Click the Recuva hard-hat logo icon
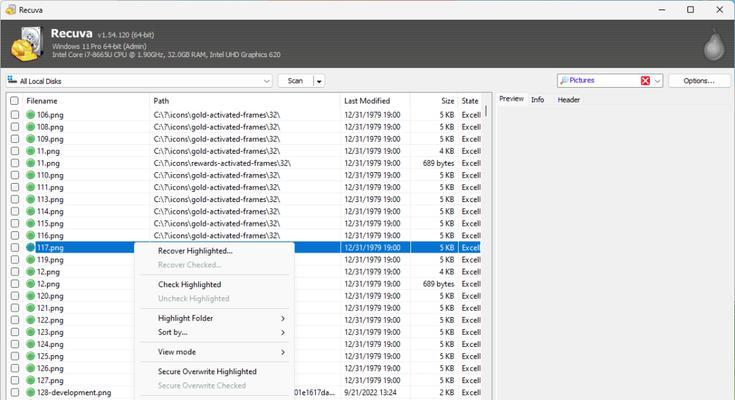Viewport: 735px width, 400px height. click(27, 44)
